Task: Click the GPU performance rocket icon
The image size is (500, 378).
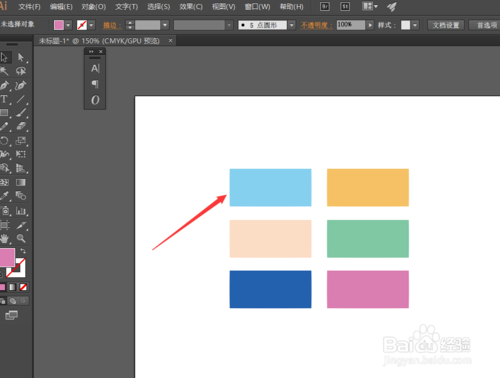Action: tap(392, 7)
